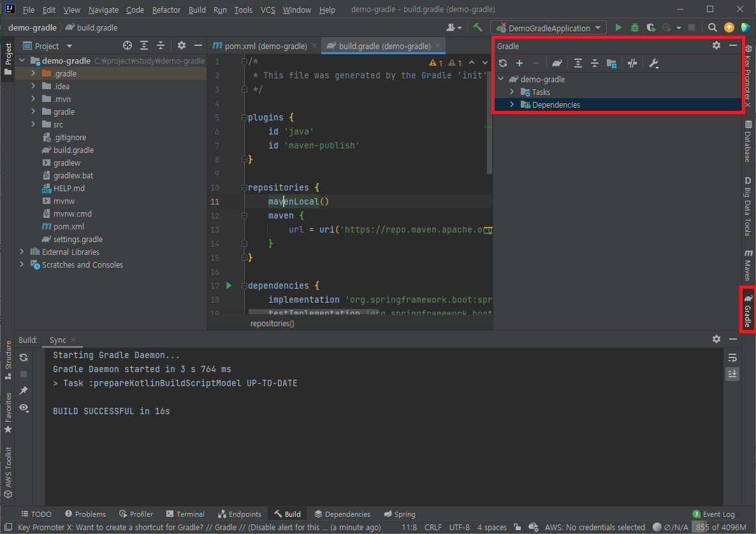Click demo-gradle breadcrumb in navigation bar
Image resolution: width=756 pixels, height=534 pixels.
click(33, 28)
